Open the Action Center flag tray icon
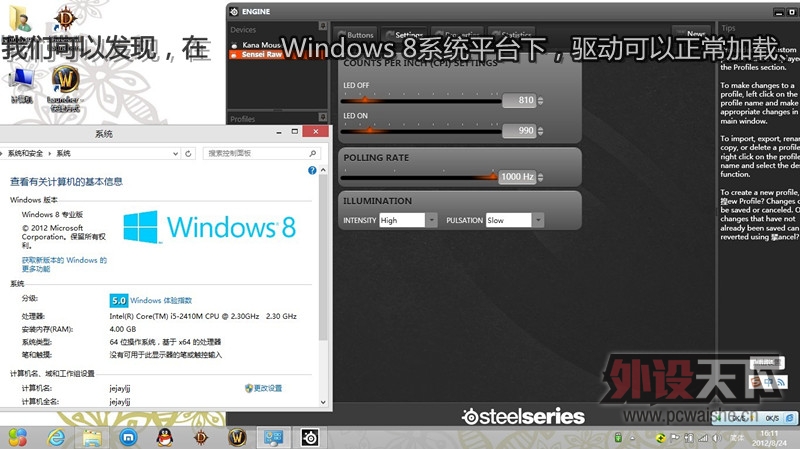Screen dimensions: 800x449 [674, 438]
